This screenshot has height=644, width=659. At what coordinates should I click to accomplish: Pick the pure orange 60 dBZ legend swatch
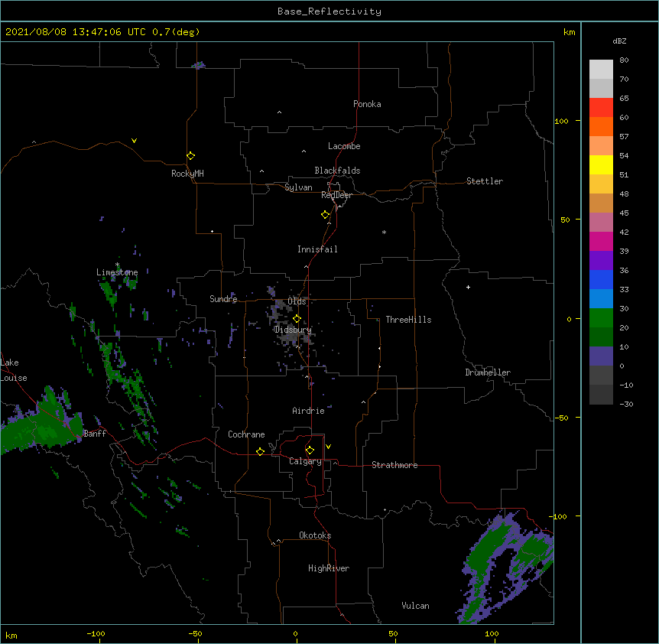pyautogui.click(x=601, y=126)
